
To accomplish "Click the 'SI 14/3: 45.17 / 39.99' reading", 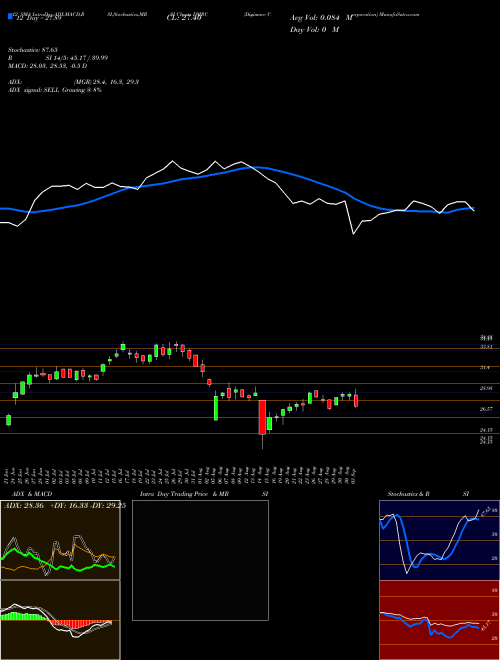I will pos(77,58).
